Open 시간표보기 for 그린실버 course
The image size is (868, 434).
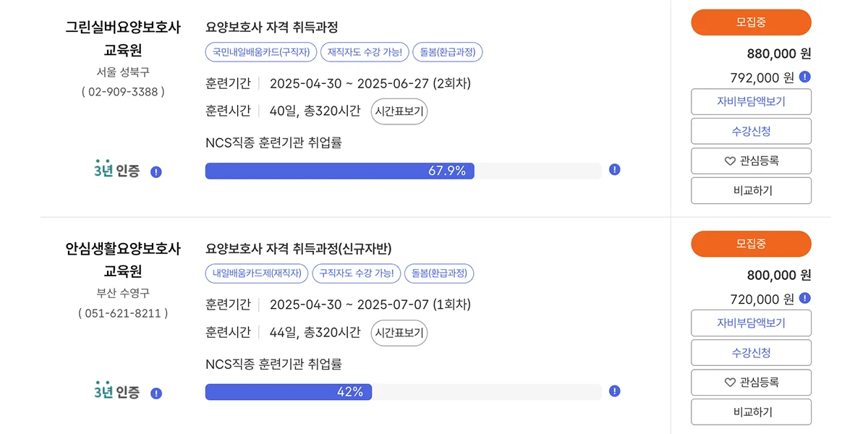click(x=399, y=111)
